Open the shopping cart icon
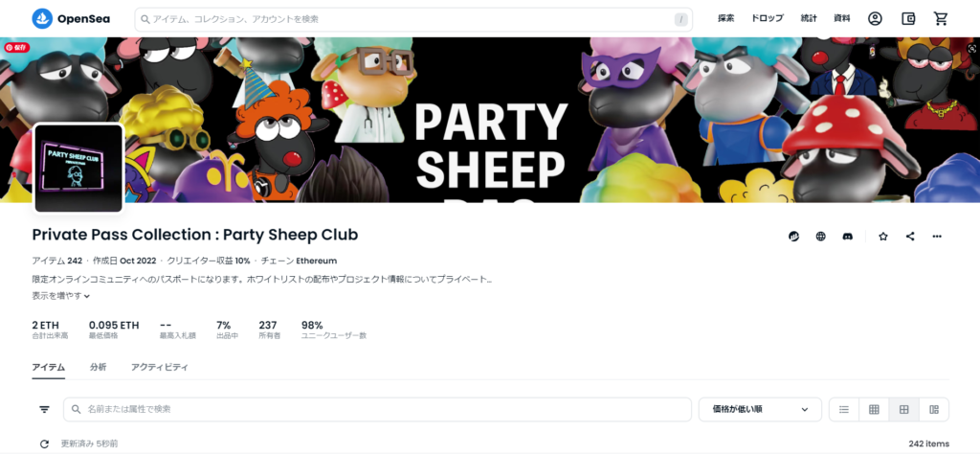This screenshot has height=455, width=980. [941, 19]
